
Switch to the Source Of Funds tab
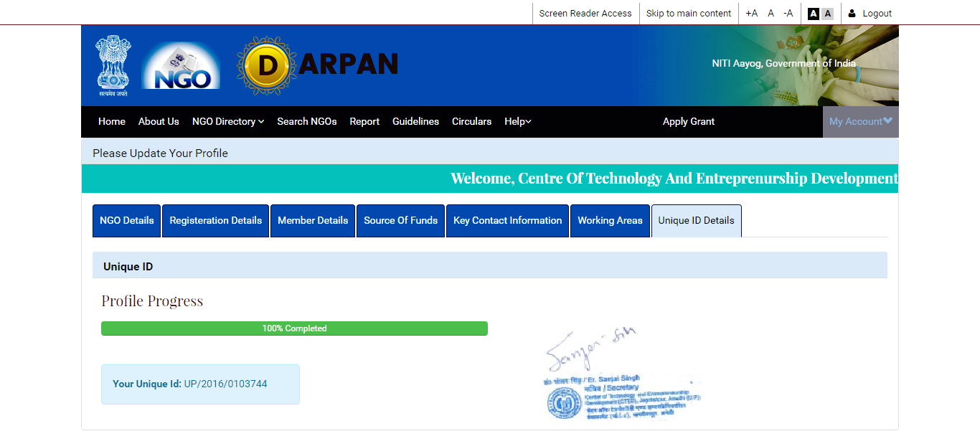[401, 221]
